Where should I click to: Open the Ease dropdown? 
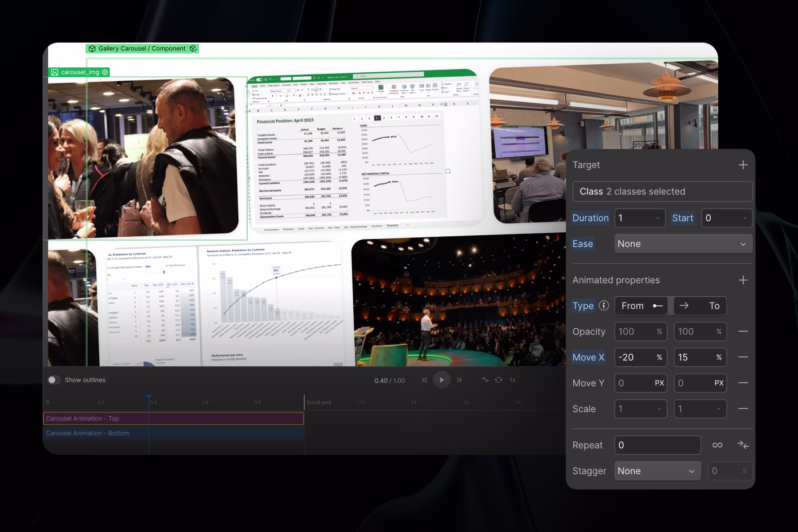(x=683, y=244)
